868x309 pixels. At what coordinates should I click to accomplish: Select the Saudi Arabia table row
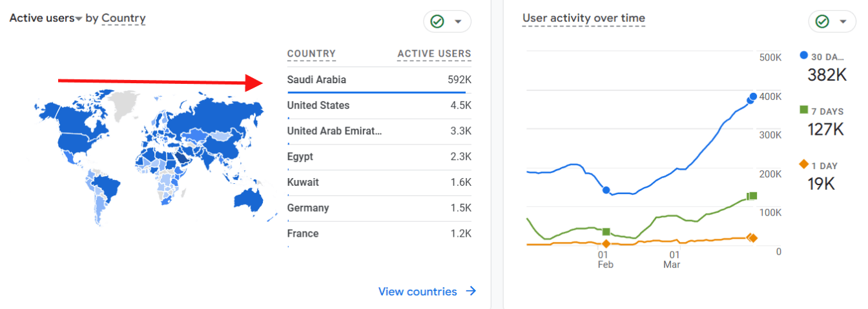(x=379, y=80)
